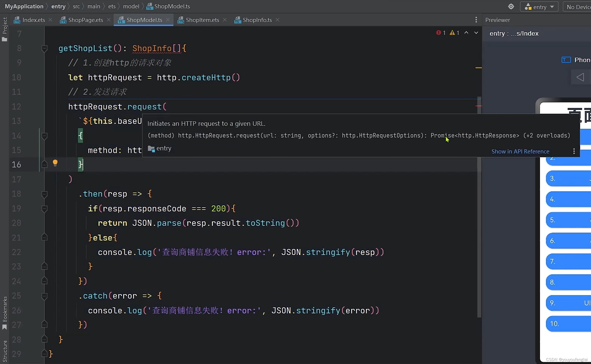The height and width of the screenshot is (364, 591).
Task: Collapse the getShopList method fold on line 8
Action: tap(44, 49)
